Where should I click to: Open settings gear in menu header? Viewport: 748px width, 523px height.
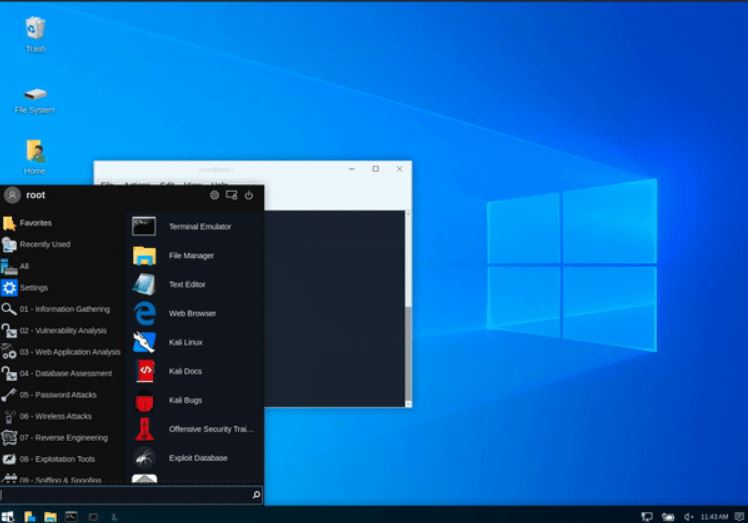click(x=215, y=195)
